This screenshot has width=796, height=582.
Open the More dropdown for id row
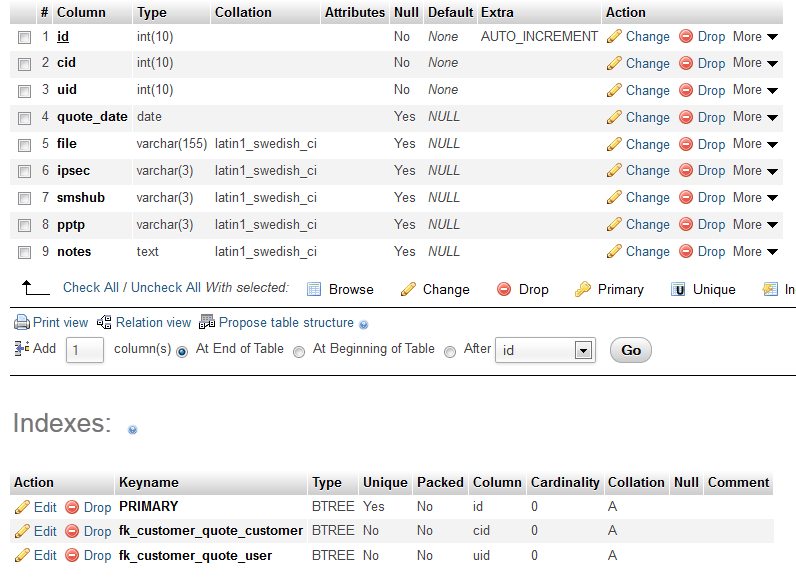755,37
